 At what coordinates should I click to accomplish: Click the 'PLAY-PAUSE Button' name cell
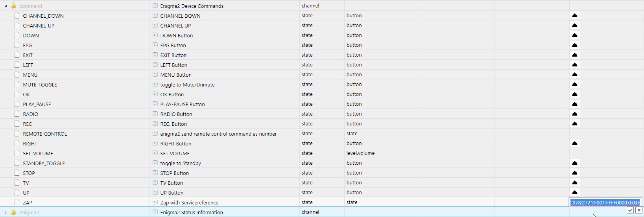183,104
